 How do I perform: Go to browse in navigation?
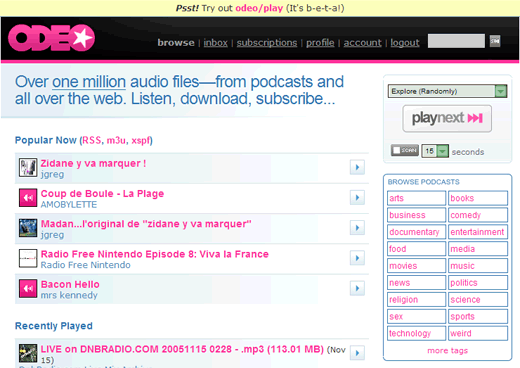click(176, 43)
